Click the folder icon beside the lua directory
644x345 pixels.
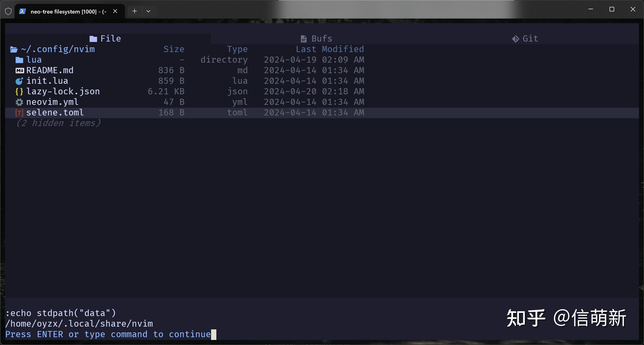tap(20, 59)
